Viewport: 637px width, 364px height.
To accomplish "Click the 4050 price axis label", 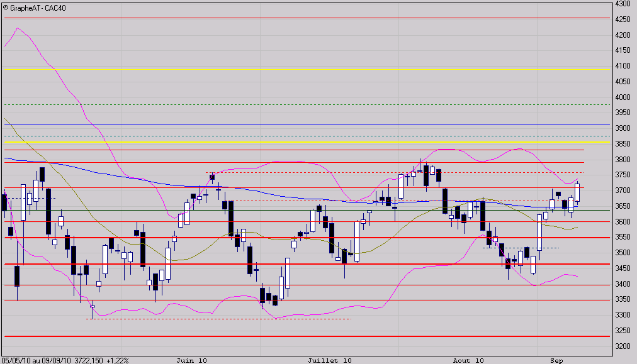I will (x=623, y=82).
